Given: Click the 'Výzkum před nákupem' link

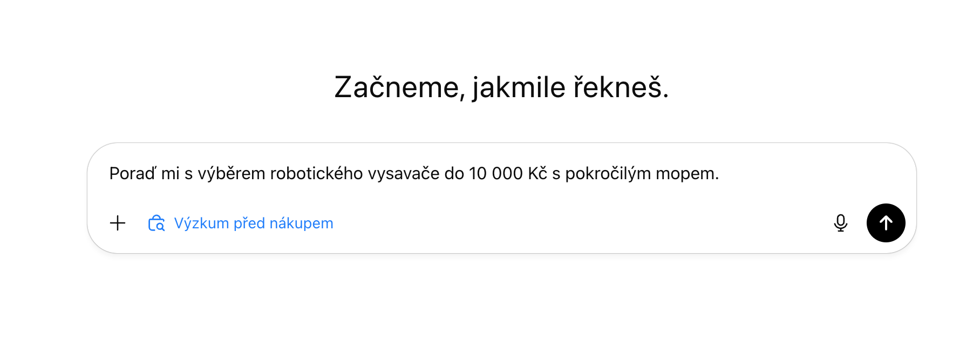Looking at the screenshot, I should (254, 223).
